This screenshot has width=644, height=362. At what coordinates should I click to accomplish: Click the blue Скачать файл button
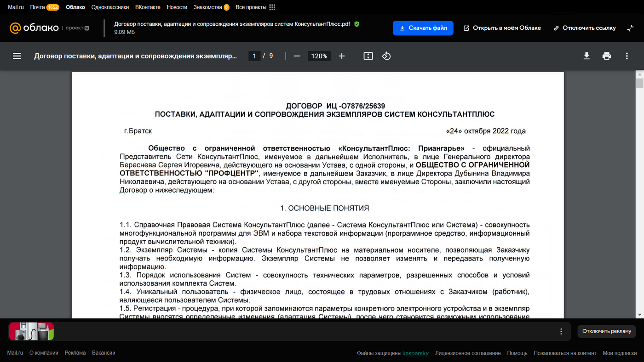(x=423, y=28)
